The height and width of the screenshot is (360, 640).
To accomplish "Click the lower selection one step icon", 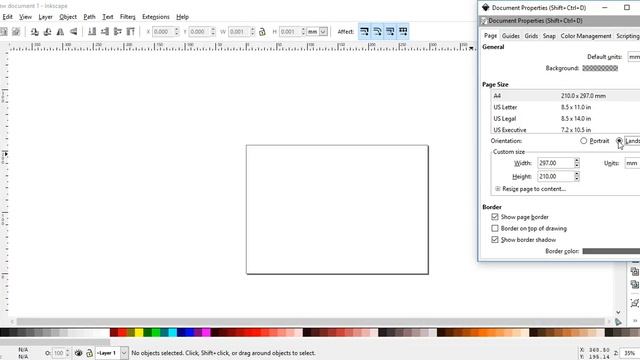I will click(105, 31).
